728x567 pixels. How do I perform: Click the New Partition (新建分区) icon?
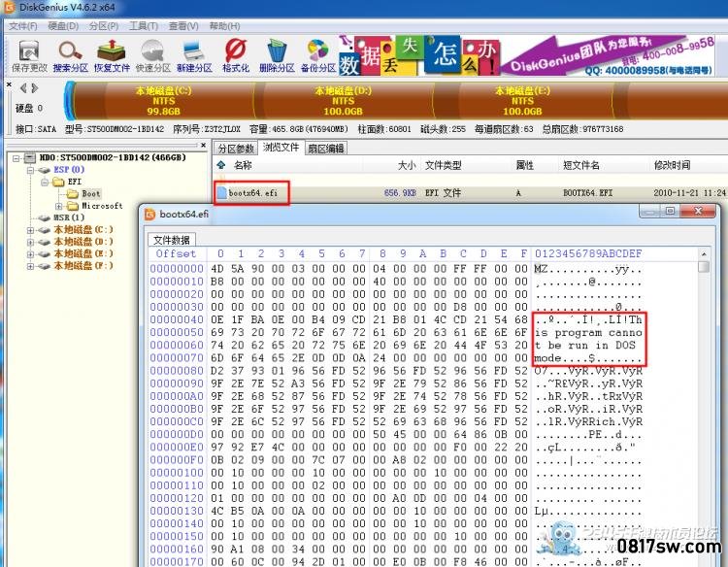(x=194, y=55)
